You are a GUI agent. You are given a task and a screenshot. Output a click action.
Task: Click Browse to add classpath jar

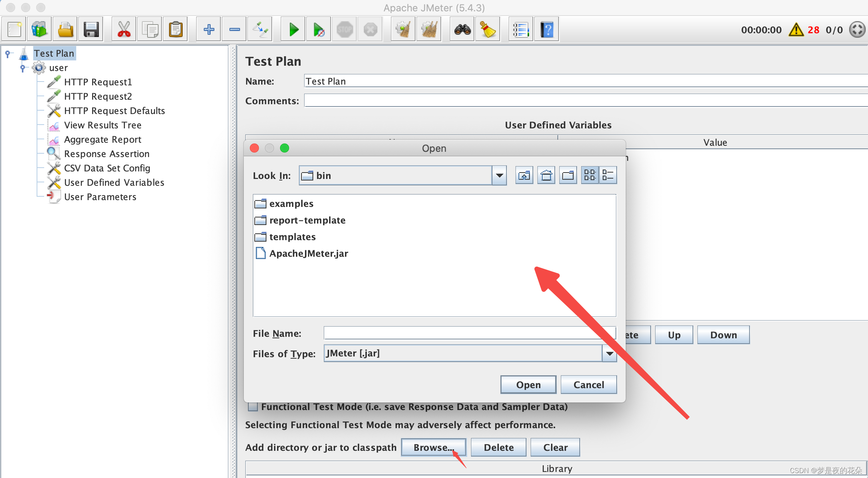click(434, 447)
